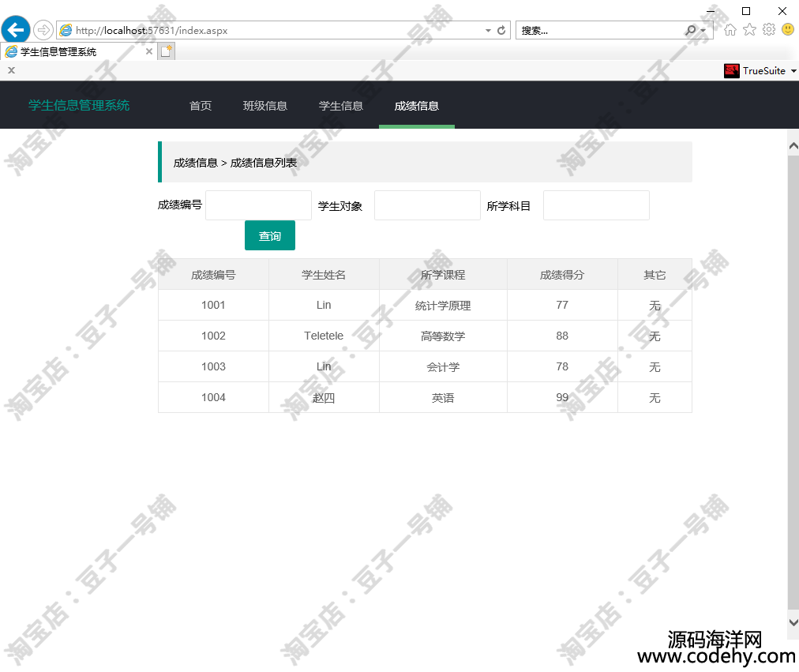Screen dimensions: 799x672
Task: Click student name Teletele
Action: point(324,336)
